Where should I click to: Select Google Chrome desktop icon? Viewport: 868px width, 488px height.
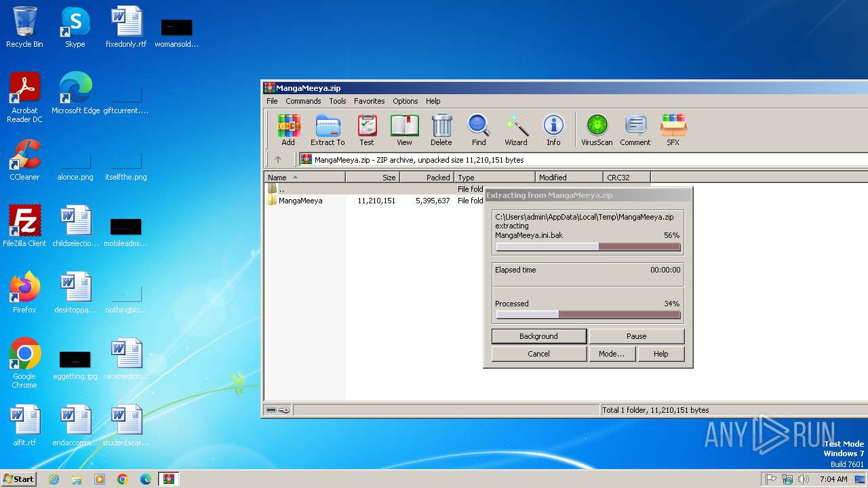click(24, 363)
